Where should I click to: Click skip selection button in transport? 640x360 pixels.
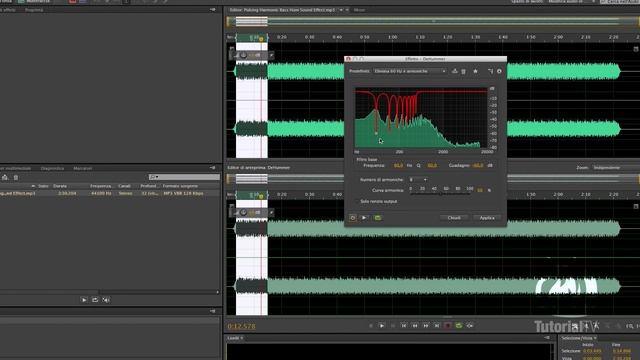[470, 326]
